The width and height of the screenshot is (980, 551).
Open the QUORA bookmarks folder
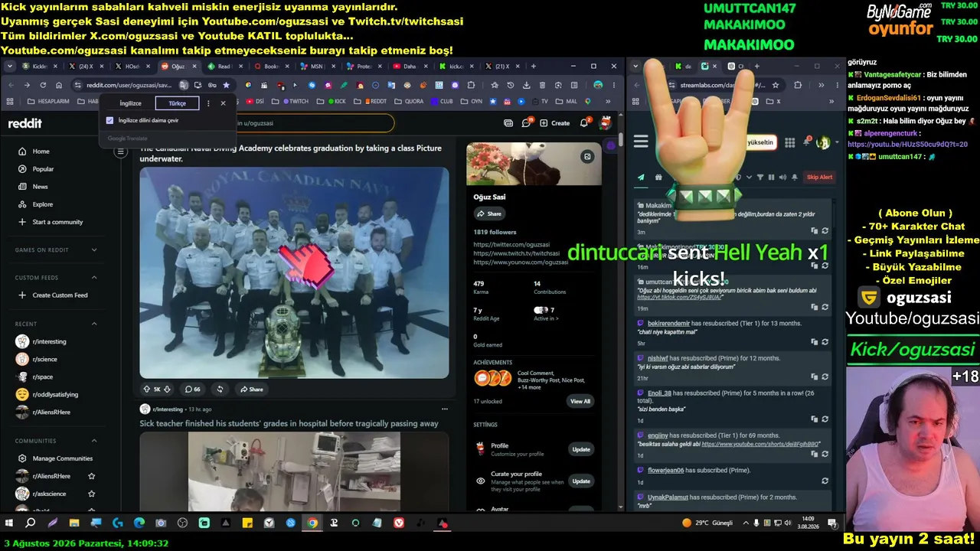pyautogui.click(x=410, y=101)
